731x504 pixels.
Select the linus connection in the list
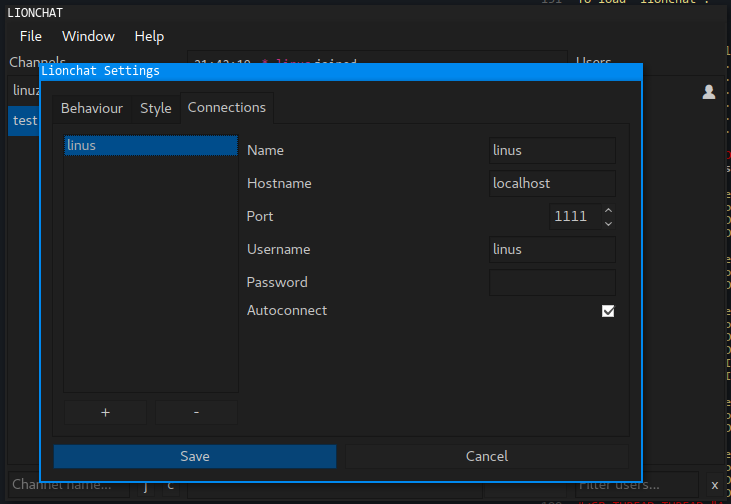point(151,145)
